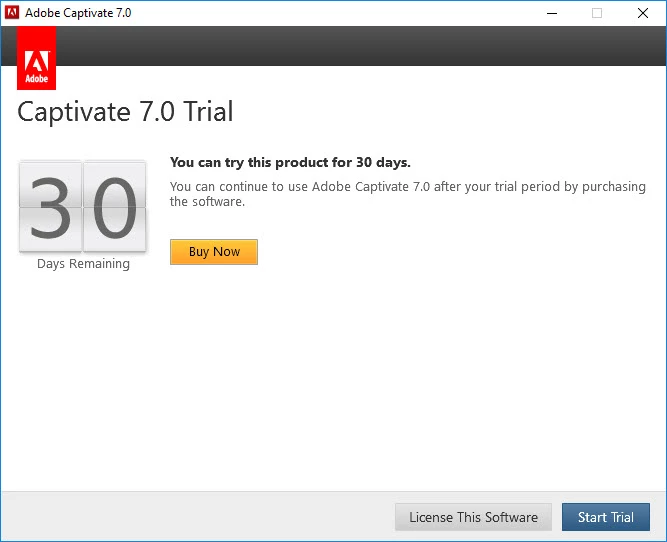Click the disabled maximize window button
The width and height of the screenshot is (667, 542).
coord(597,13)
